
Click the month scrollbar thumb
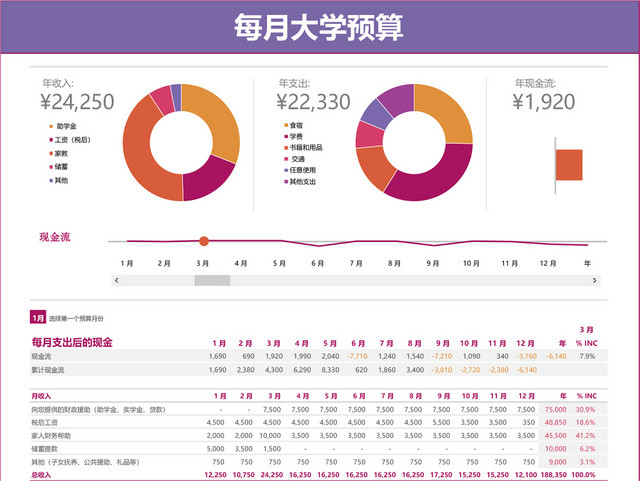(212, 281)
